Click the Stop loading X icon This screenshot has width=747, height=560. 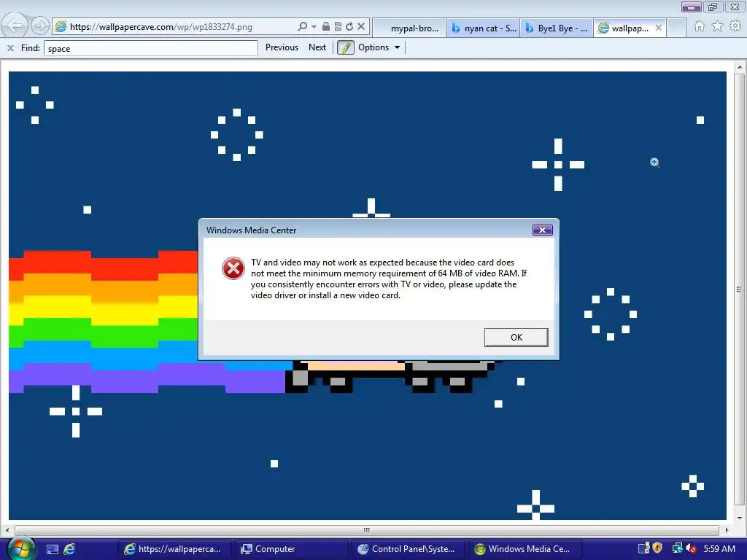361,27
